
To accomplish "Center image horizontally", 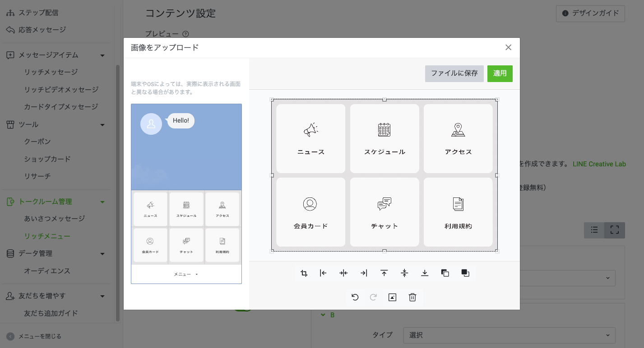I will pos(343,273).
